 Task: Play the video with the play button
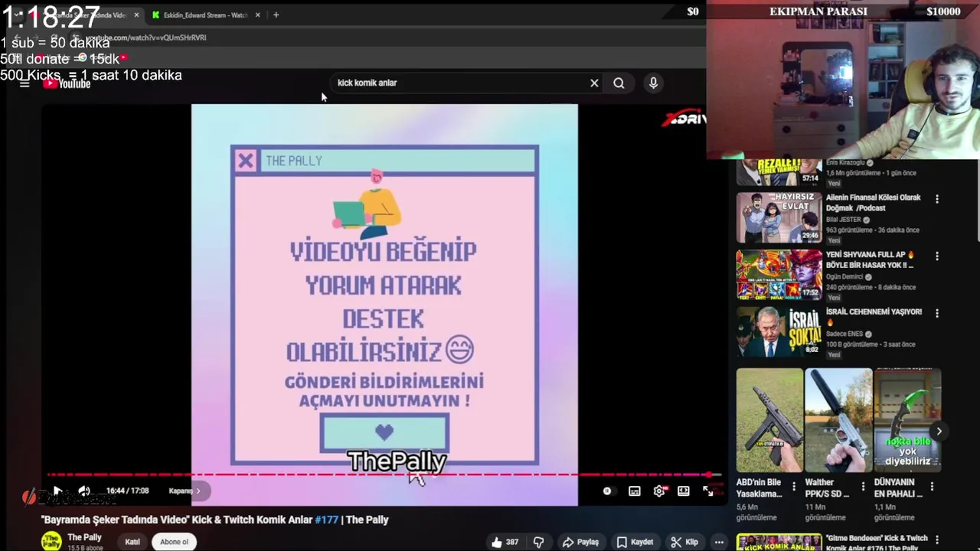[57, 491]
